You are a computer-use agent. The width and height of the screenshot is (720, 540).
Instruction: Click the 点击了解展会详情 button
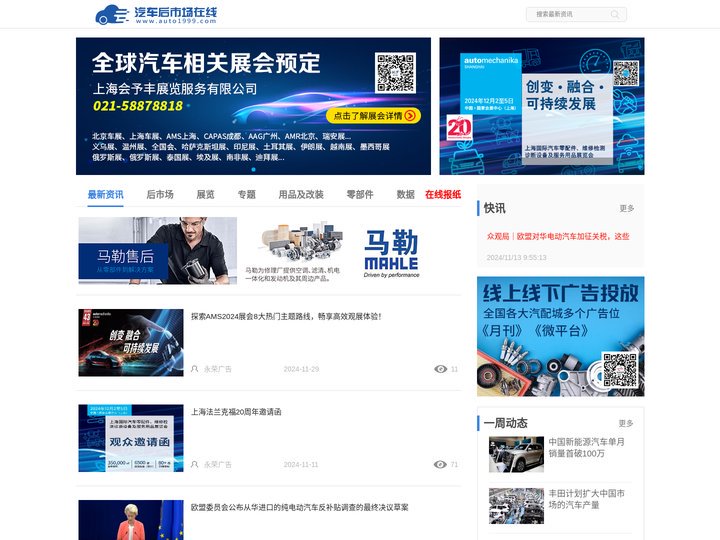373,116
